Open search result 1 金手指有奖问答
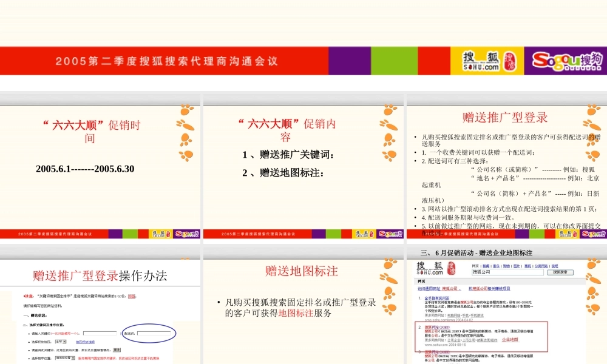Image resolution: width=607 pixels, height=364 pixels. coord(437,298)
